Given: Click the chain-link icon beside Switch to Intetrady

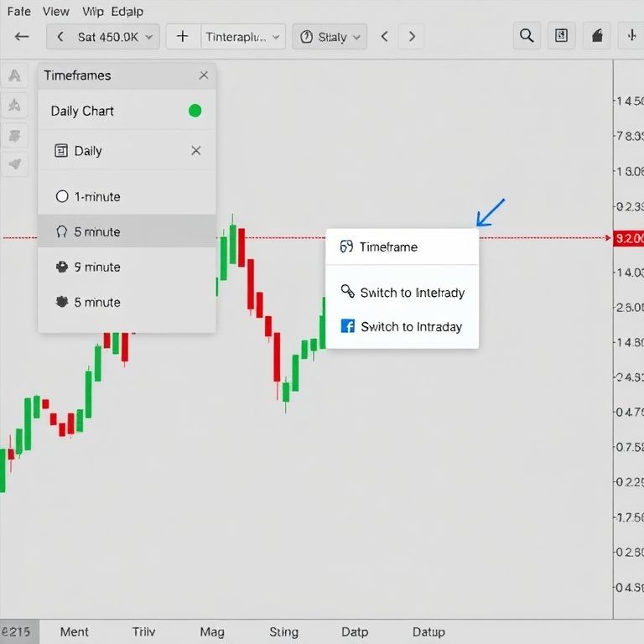Looking at the screenshot, I should click(x=347, y=292).
